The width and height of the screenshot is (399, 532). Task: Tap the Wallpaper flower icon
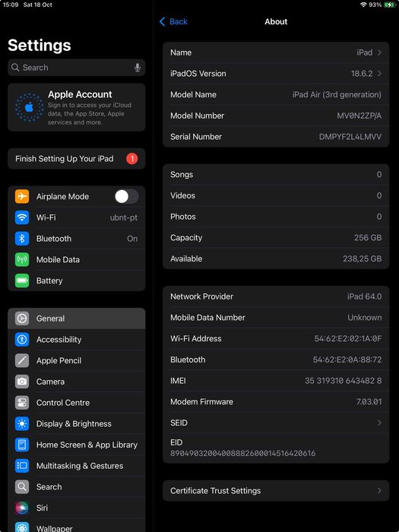pyautogui.click(x=22, y=527)
